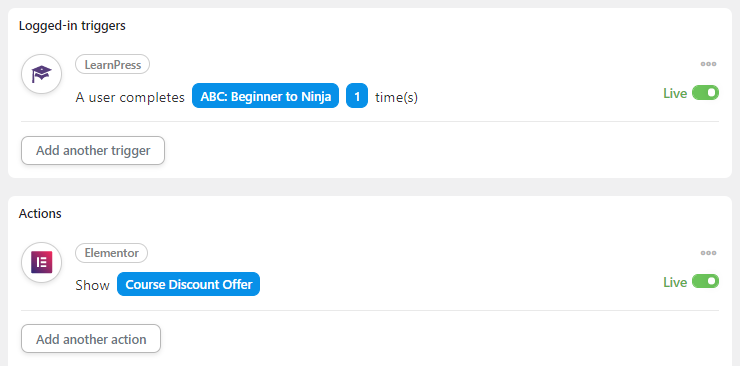
Task: Open the Elementor action three-dot menu
Action: (708, 253)
